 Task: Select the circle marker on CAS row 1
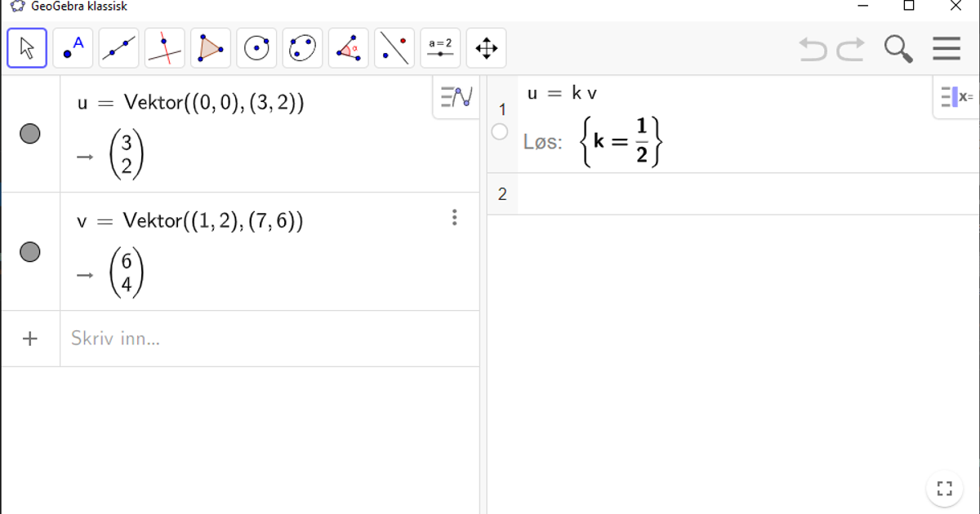(499, 131)
